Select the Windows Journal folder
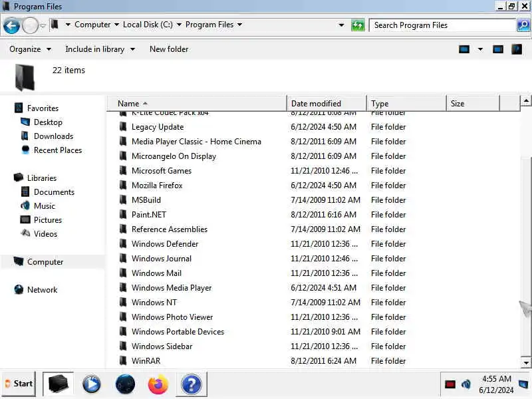The height and width of the screenshot is (399, 532). [x=162, y=259]
